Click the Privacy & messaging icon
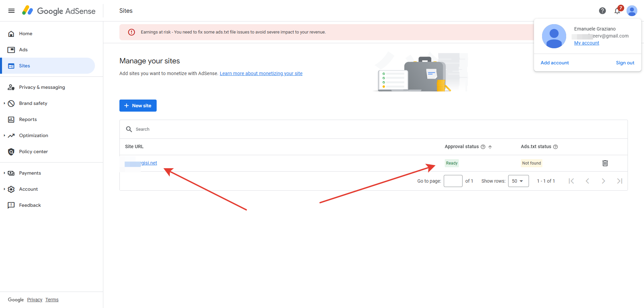This screenshot has height=308, width=644. point(11,87)
